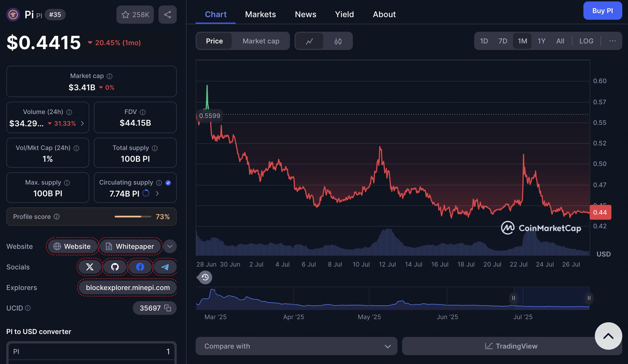Click the circulating supply progress ring
The height and width of the screenshot is (364, 628).
(x=146, y=193)
